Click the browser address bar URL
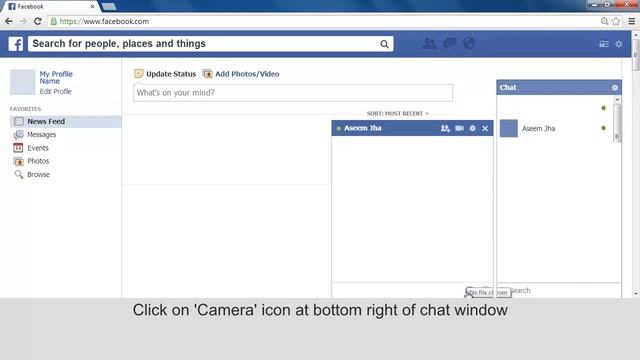 [104, 21]
